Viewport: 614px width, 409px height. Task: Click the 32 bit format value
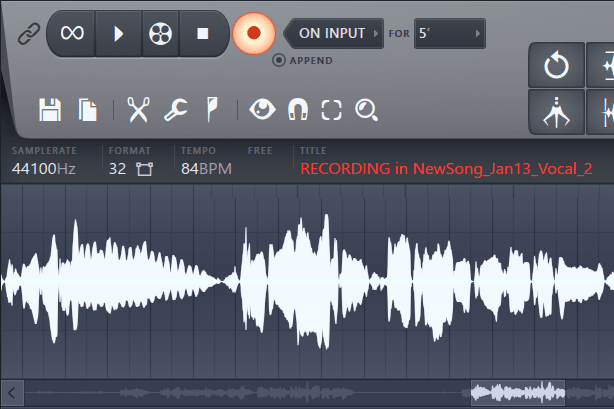pyautogui.click(x=117, y=169)
